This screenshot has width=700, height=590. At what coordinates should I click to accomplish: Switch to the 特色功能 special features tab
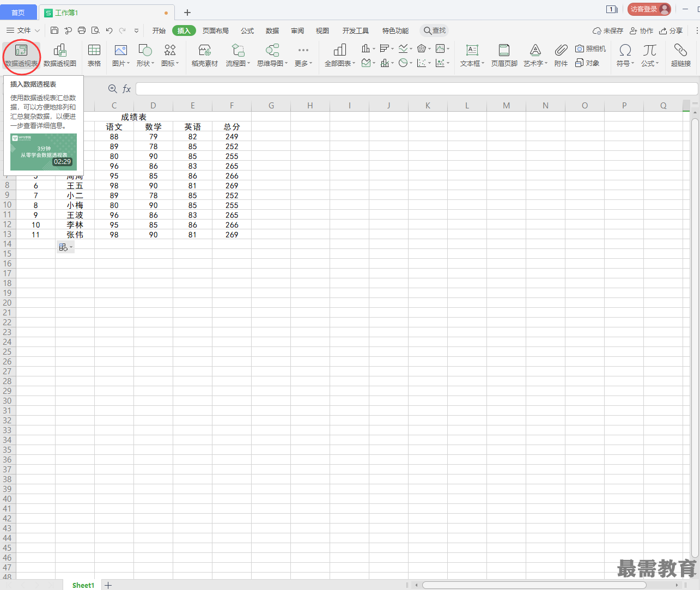click(x=395, y=31)
